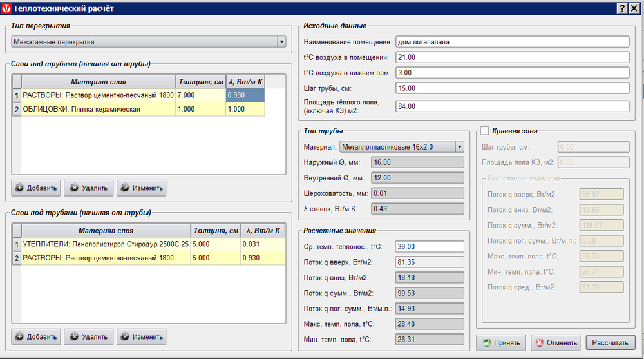Click the Толщина, см header in upper table
Viewport: 644px width, 359px height.
coord(200,82)
